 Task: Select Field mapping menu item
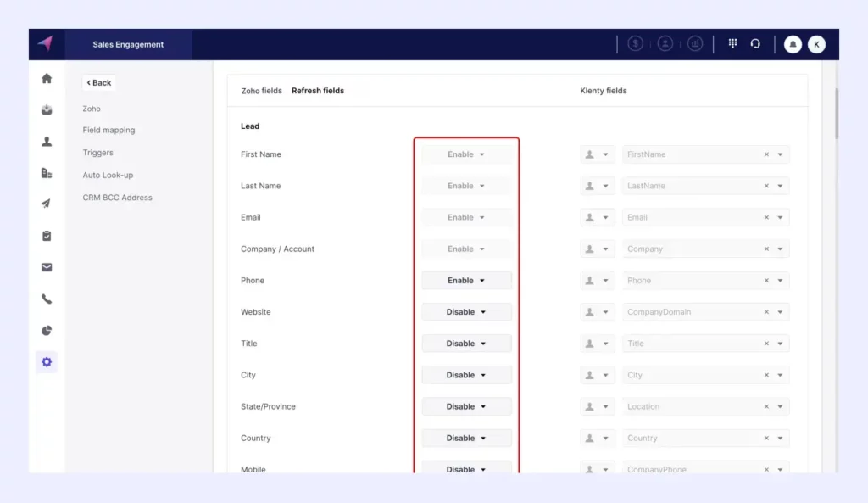pyautogui.click(x=109, y=130)
